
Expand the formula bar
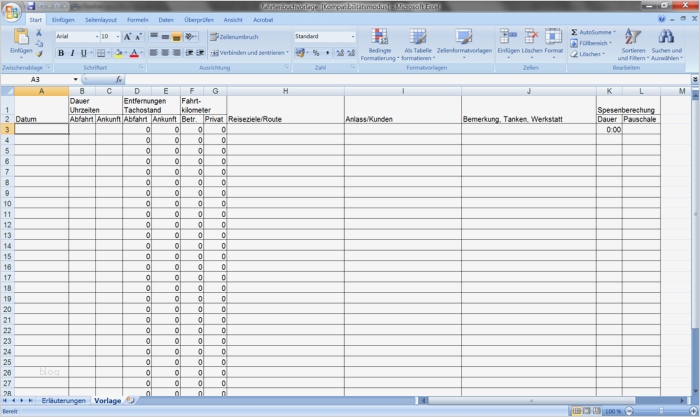[695, 79]
